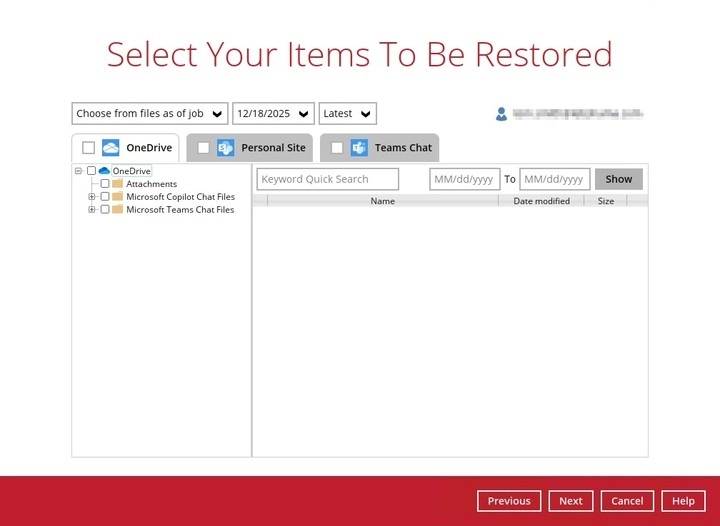Screen dimensions: 720x526
Task: Tick the Personal Site tab checkbox
Action: coord(203,148)
